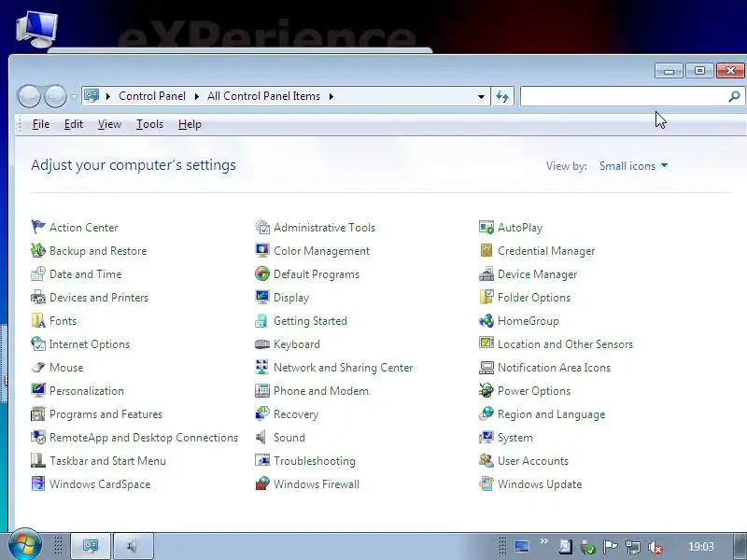Click Programs and Features icon

37,413
